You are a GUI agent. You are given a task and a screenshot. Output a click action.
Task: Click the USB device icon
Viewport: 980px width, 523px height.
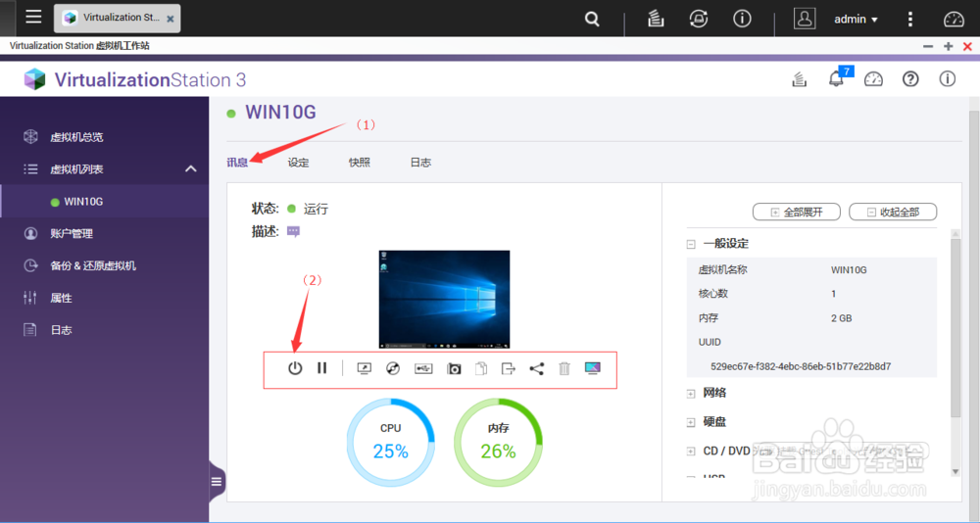click(x=423, y=368)
